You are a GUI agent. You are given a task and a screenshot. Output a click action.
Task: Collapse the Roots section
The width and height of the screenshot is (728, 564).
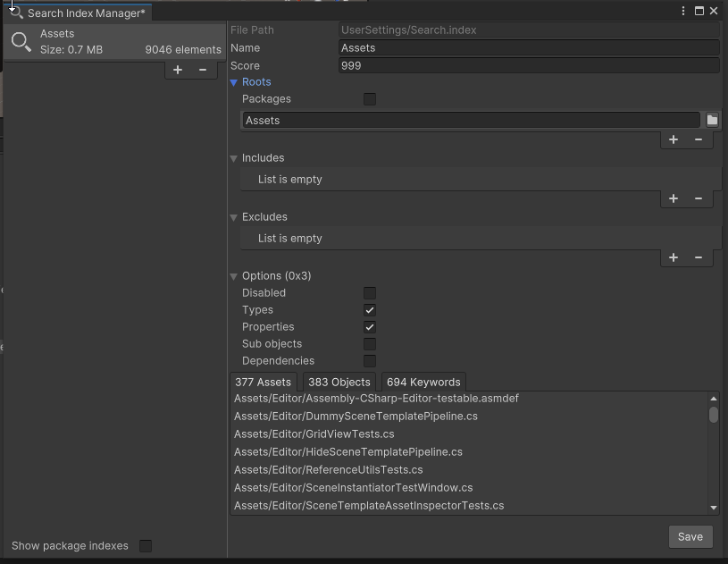(x=235, y=82)
